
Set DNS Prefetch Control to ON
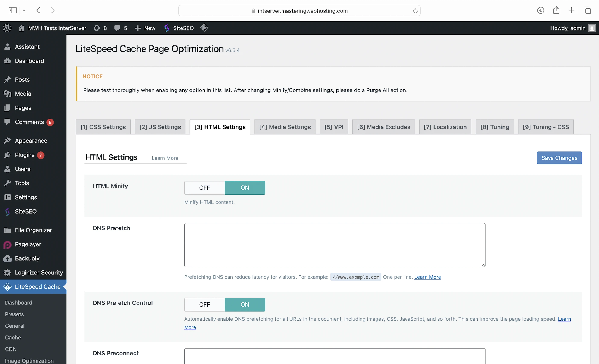coord(245,304)
